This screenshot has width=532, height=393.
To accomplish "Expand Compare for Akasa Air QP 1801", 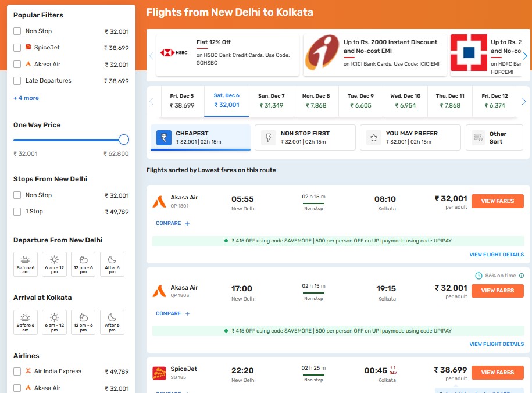I will (173, 224).
